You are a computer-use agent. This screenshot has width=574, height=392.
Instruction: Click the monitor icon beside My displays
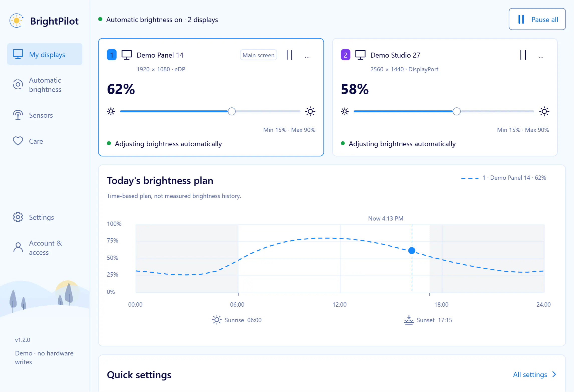18,54
